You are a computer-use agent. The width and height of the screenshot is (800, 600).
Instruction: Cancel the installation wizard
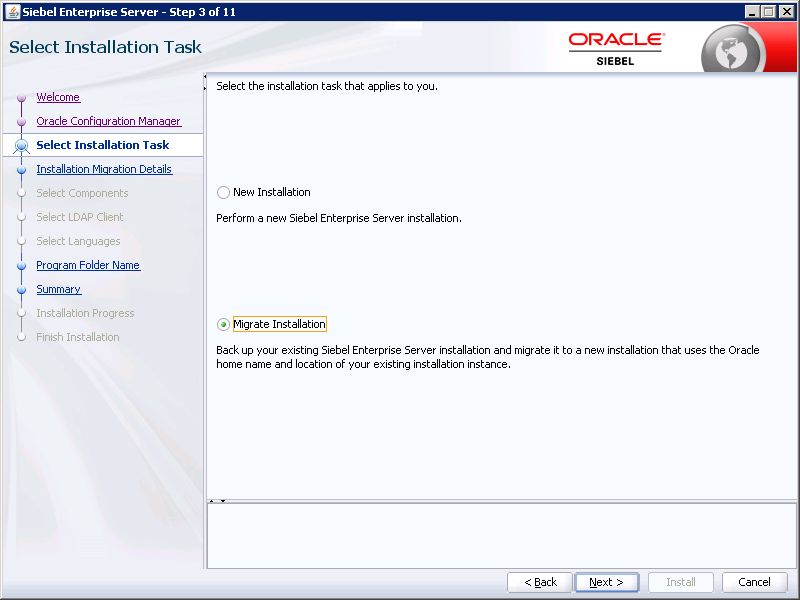pos(754,582)
